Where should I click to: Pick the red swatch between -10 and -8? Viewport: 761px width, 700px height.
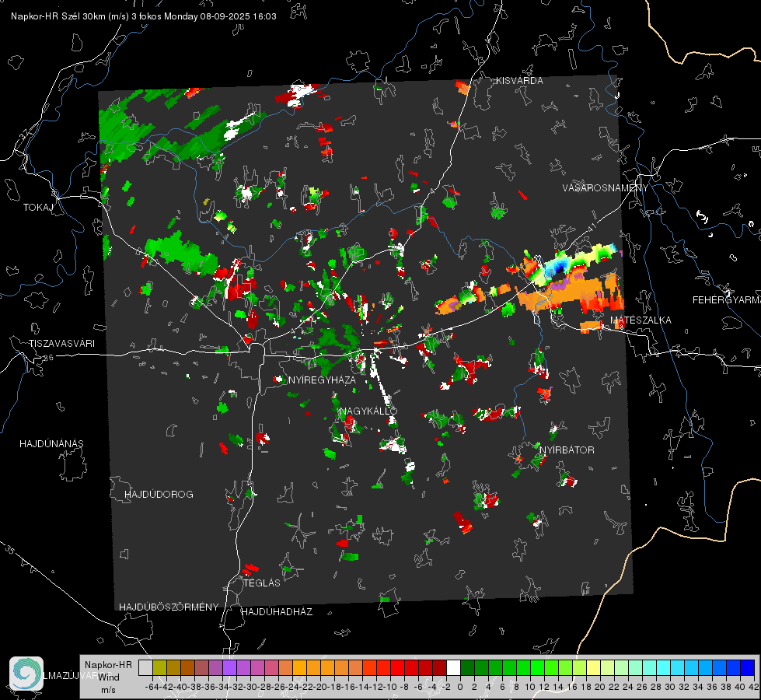point(397,667)
